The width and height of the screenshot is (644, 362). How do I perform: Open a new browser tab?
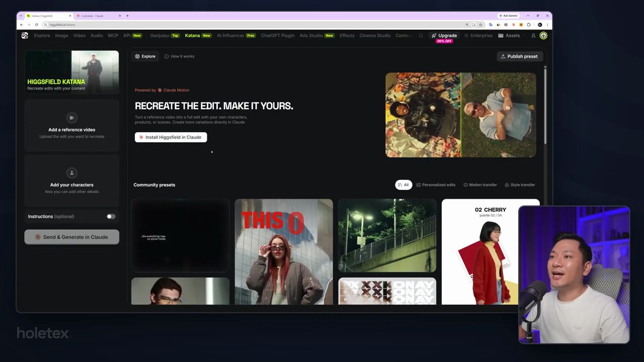127,16
